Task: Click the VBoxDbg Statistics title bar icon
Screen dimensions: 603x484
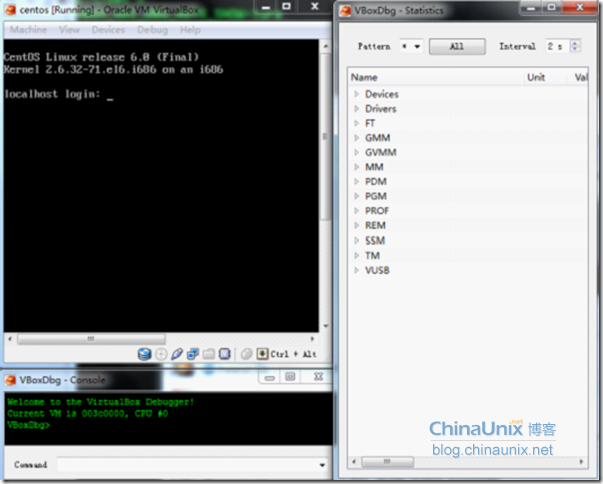Action: point(345,10)
